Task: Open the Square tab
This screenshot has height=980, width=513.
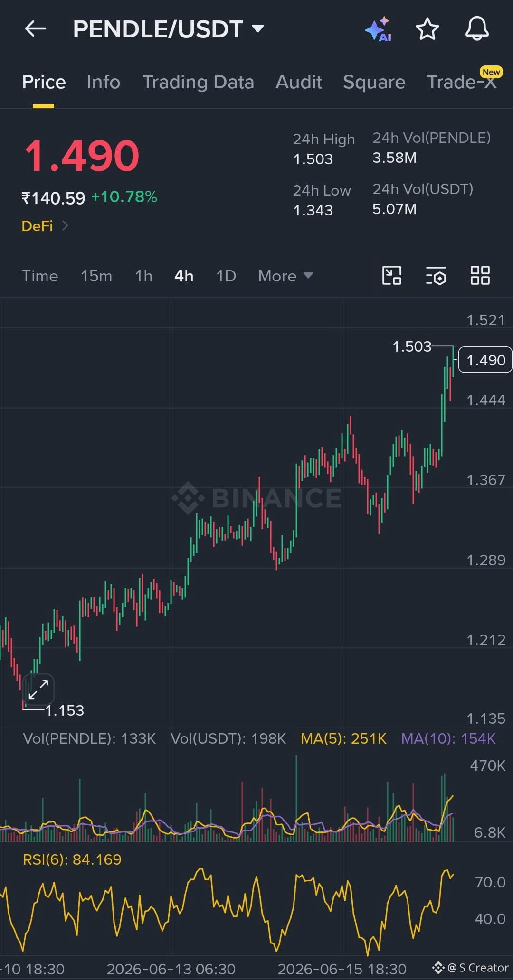Action: click(374, 82)
